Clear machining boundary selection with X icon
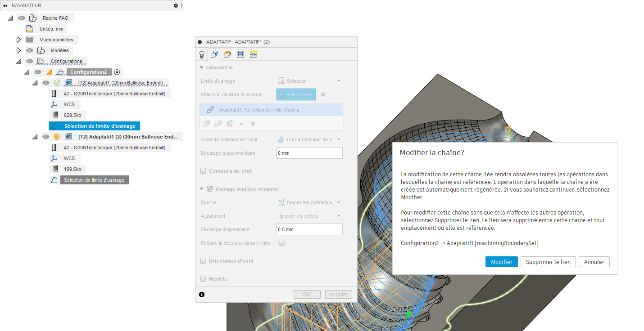Viewport: 644px width, 331px height. point(323,94)
